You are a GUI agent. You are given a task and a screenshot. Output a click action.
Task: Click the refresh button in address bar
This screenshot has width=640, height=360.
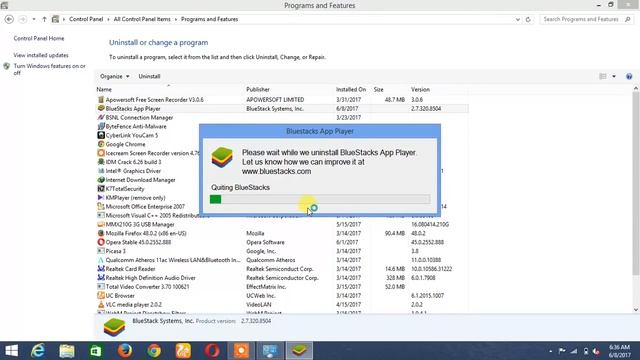pyautogui.click(x=528, y=19)
